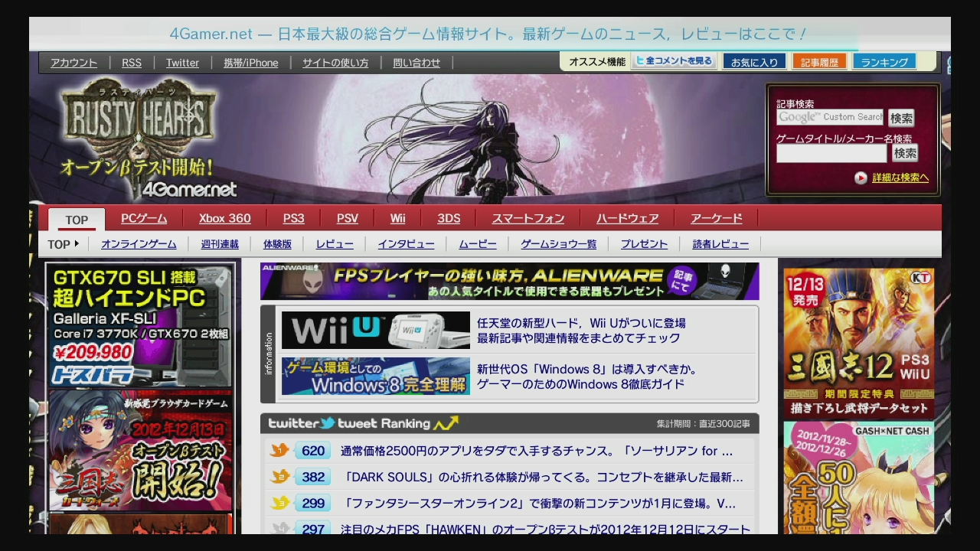The image size is (980, 551).
Task: Open the アカウント link
Action: point(73,63)
